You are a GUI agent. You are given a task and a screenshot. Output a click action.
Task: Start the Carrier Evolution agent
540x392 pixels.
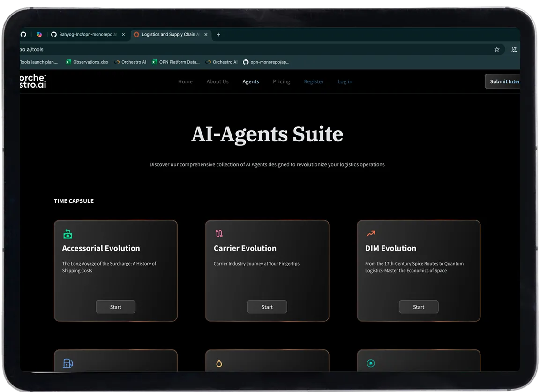267,307
